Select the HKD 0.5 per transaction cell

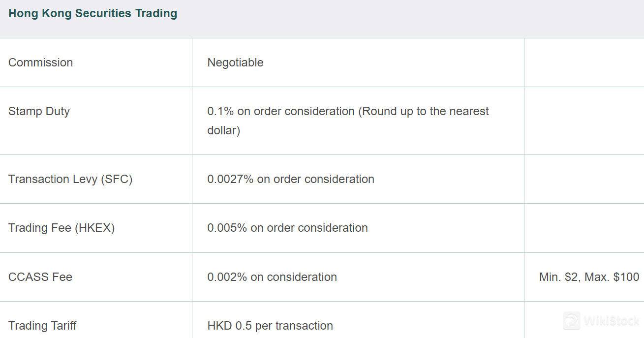point(270,326)
